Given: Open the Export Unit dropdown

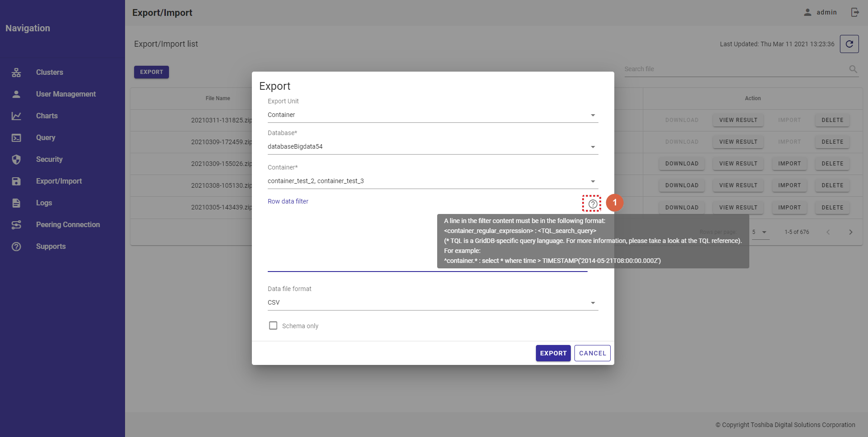Looking at the screenshot, I should 433,115.
